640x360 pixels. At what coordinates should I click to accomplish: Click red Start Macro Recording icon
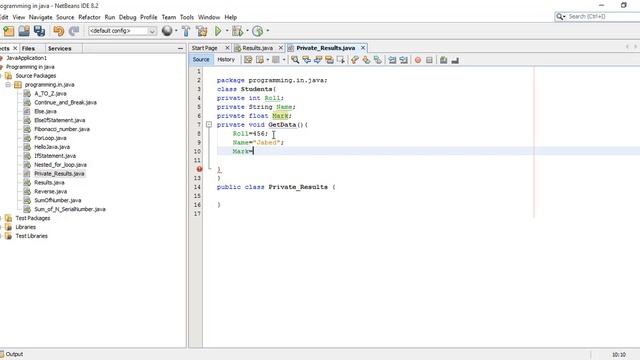pos(418,60)
